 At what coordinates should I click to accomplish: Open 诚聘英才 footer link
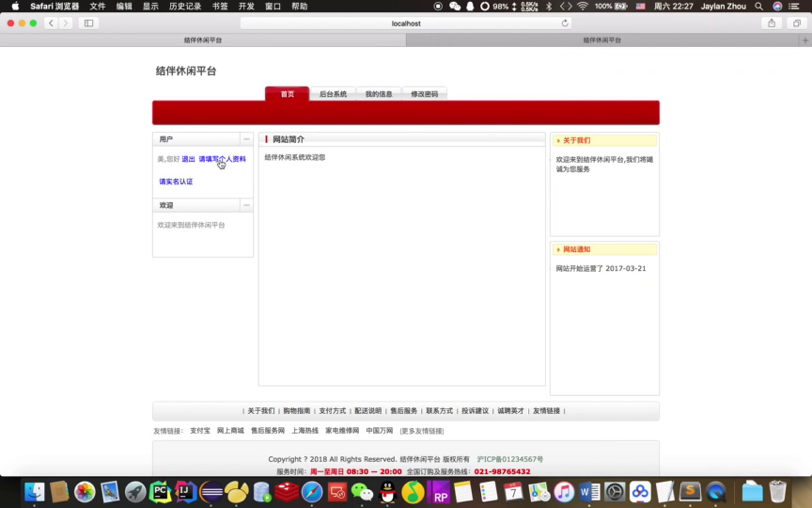click(511, 410)
